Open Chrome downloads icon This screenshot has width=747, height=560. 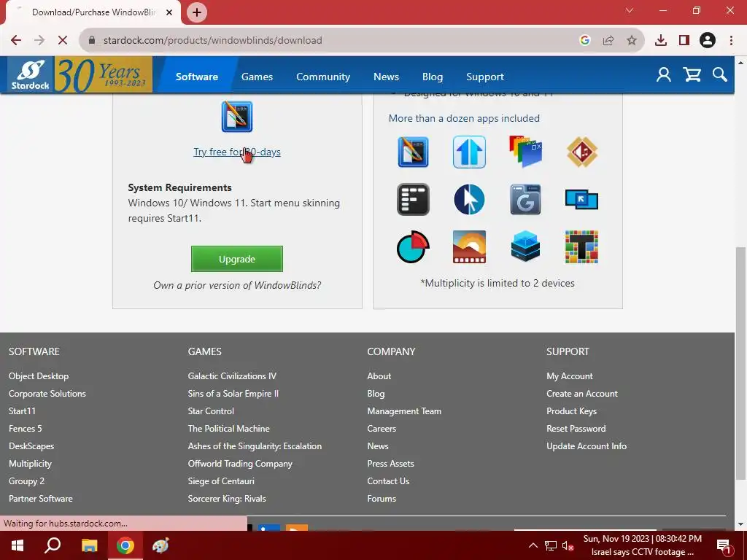(661, 41)
